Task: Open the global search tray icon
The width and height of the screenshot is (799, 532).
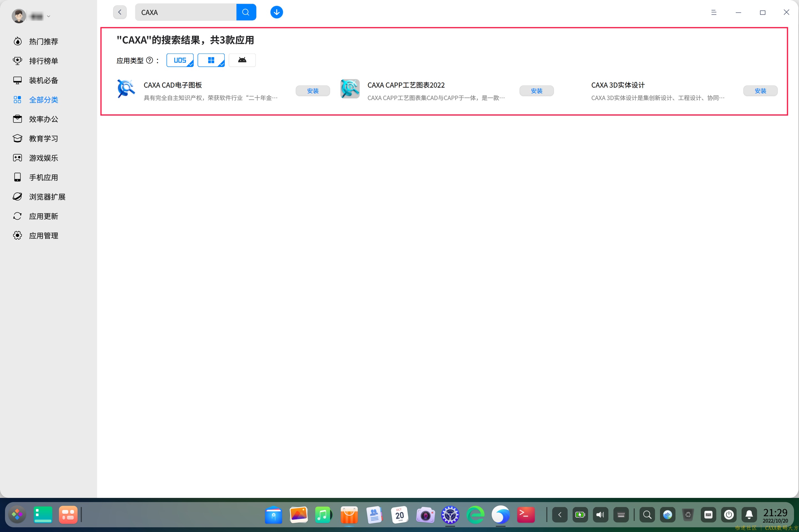Action: point(647,515)
